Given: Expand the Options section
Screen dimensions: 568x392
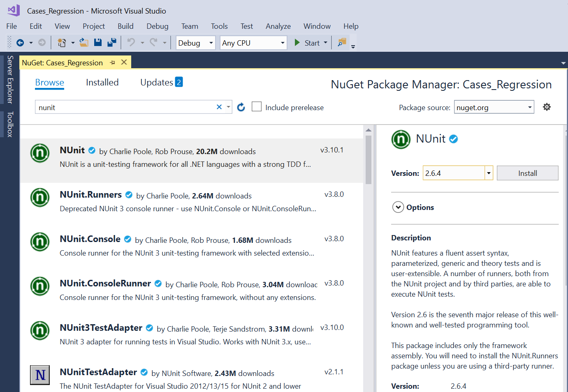Looking at the screenshot, I should click(x=398, y=207).
